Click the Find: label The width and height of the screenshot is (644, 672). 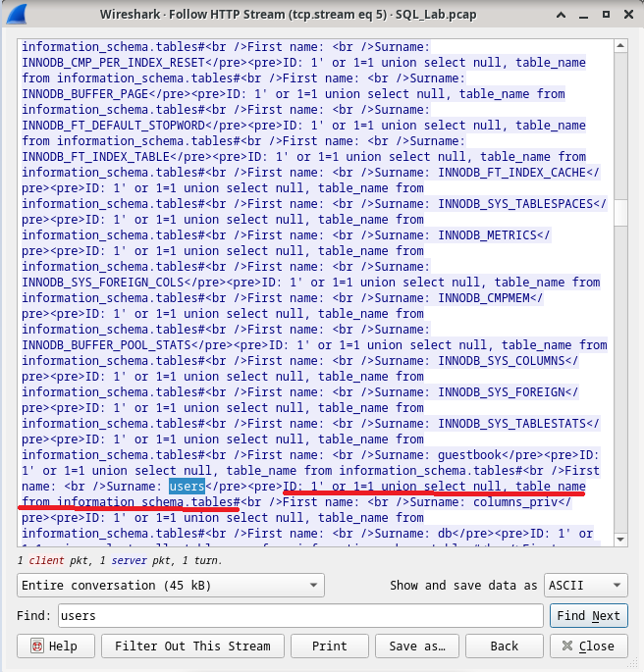click(34, 616)
